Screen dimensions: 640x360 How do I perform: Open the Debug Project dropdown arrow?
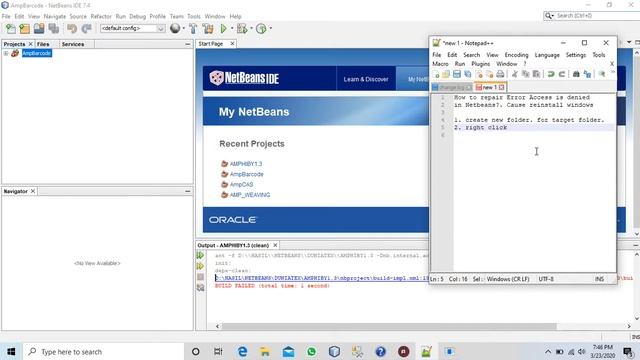(251, 29)
